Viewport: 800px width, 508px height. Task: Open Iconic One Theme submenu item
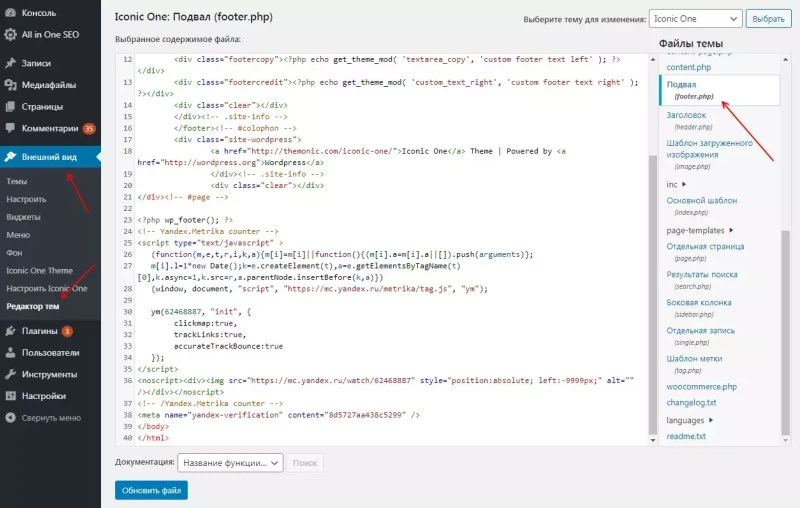(x=39, y=271)
